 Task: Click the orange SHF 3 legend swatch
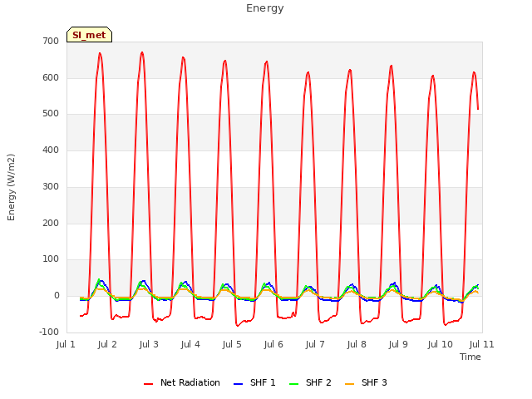[349, 384]
